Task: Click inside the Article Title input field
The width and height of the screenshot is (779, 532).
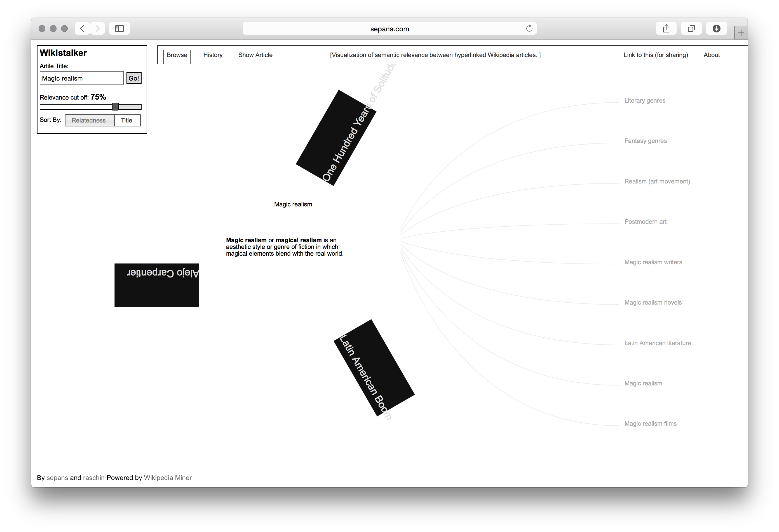Action: 81,78
